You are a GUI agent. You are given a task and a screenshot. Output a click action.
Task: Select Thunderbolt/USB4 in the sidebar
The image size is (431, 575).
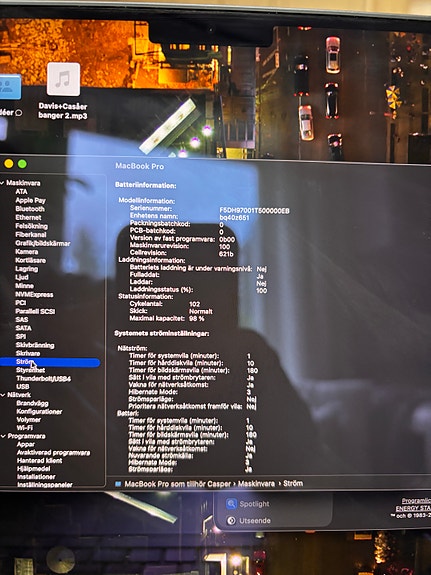point(43,378)
